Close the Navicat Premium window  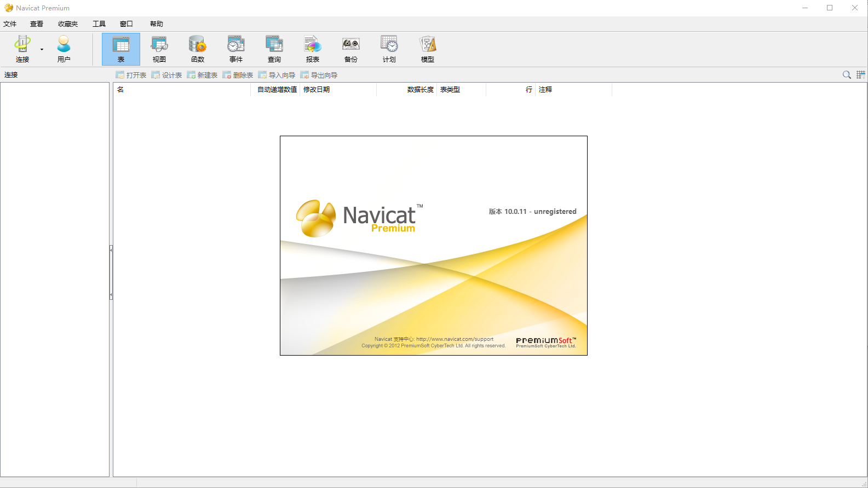855,8
